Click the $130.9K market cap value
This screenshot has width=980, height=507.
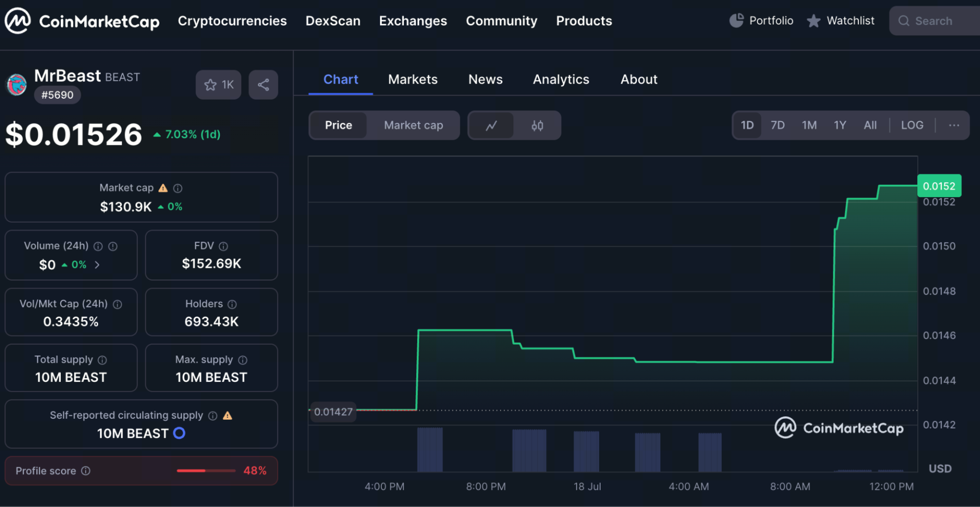point(126,207)
